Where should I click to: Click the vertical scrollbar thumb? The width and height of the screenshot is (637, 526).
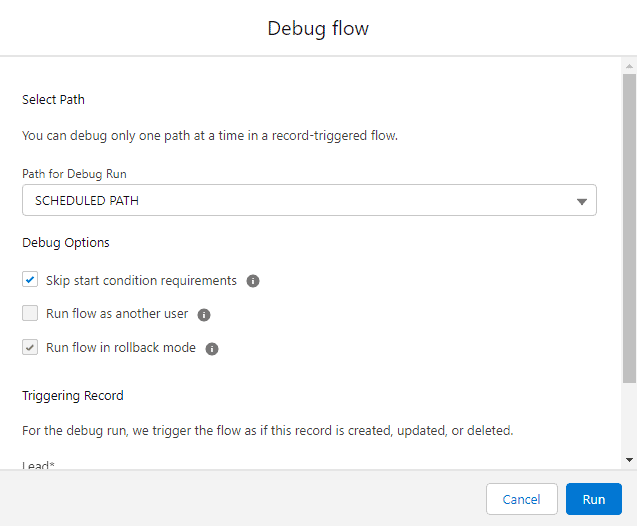[628, 230]
